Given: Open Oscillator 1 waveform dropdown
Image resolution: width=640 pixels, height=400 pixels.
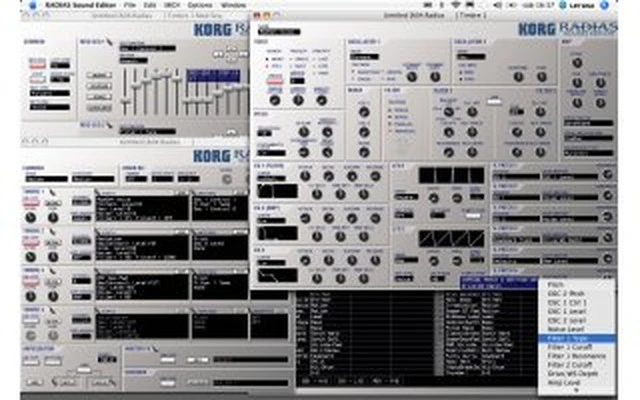Looking at the screenshot, I should pos(364,57).
